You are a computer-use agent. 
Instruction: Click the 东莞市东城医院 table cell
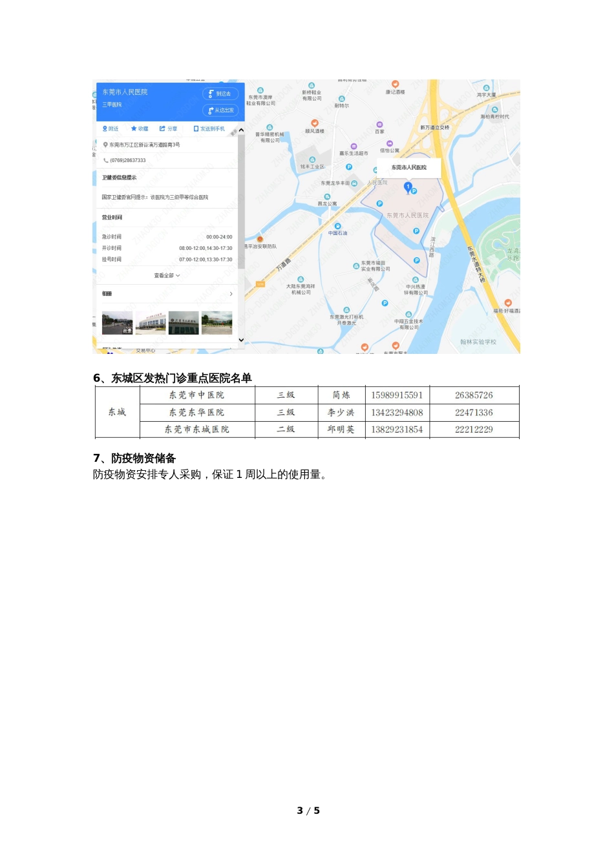click(x=196, y=429)
